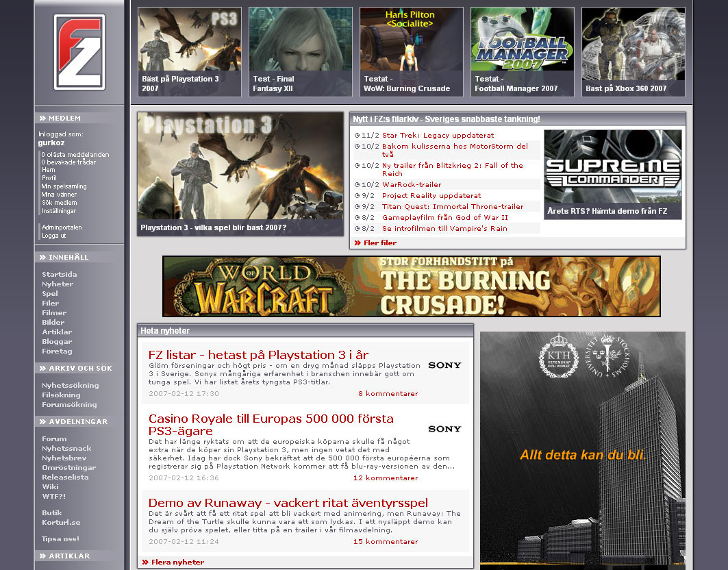728x570 pixels.
Task: Open Wiki link in sidebar
Action: point(50,487)
